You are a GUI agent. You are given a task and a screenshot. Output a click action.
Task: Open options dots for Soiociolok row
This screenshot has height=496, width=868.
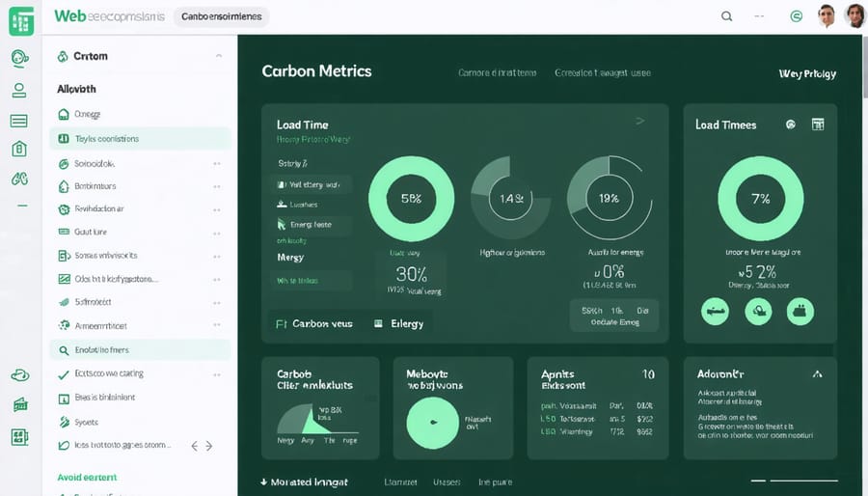point(217,164)
